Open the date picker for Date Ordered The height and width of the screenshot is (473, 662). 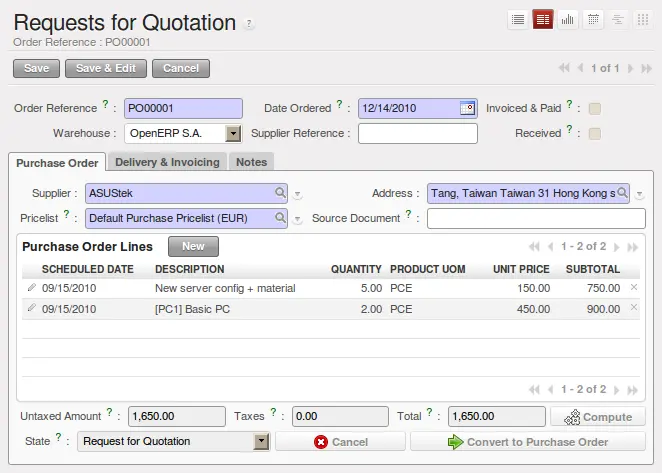coord(467,109)
